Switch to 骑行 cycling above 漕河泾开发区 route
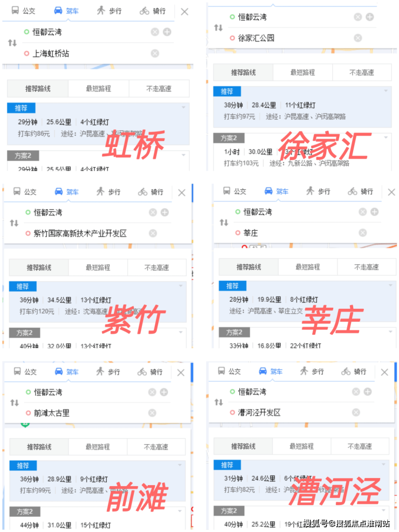This screenshot has height=532, width=399. coord(354,371)
